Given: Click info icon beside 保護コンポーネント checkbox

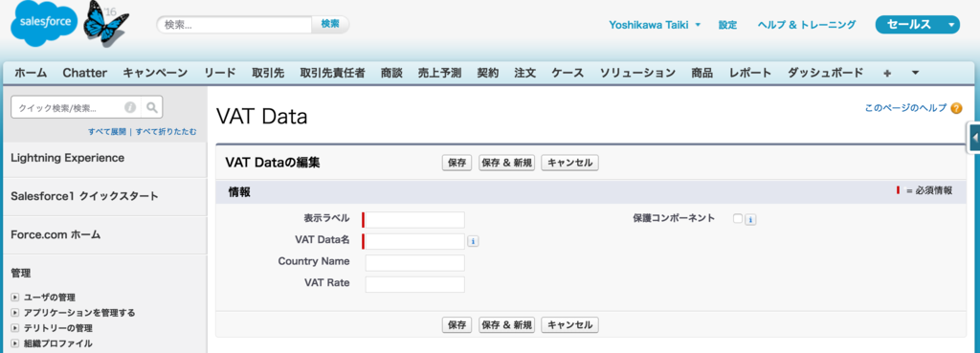Looking at the screenshot, I should click(750, 219).
